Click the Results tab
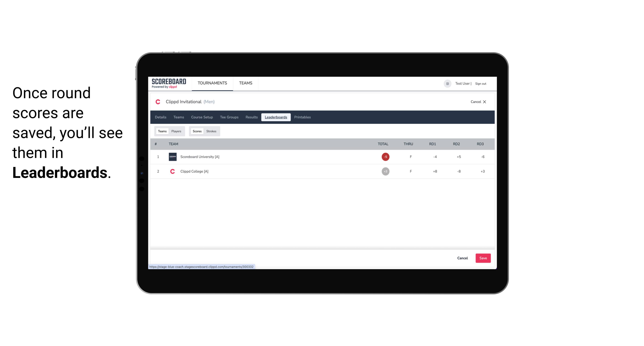Image resolution: width=644 pixels, height=346 pixels. pos(251,117)
